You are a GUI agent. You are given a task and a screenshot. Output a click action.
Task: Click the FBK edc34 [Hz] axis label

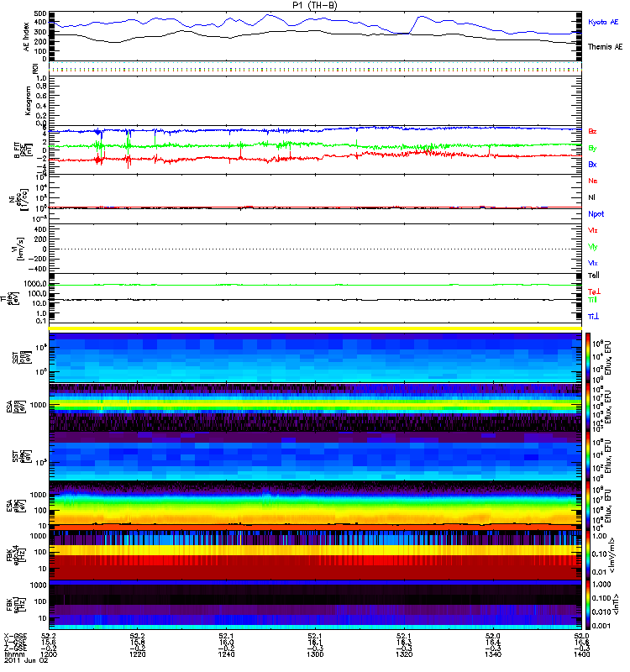click(14, 555)
